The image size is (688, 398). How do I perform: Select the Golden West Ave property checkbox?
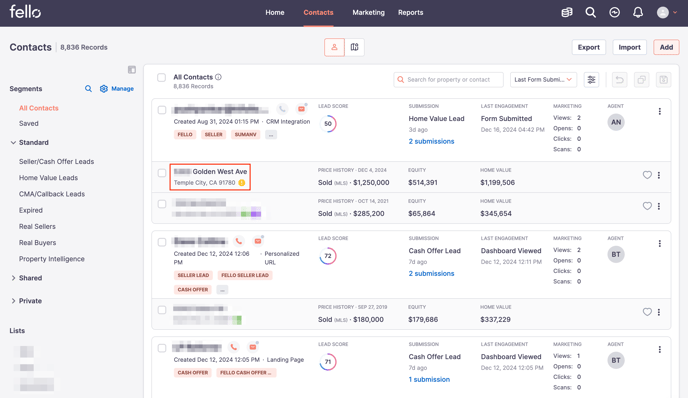coord(162,173)
